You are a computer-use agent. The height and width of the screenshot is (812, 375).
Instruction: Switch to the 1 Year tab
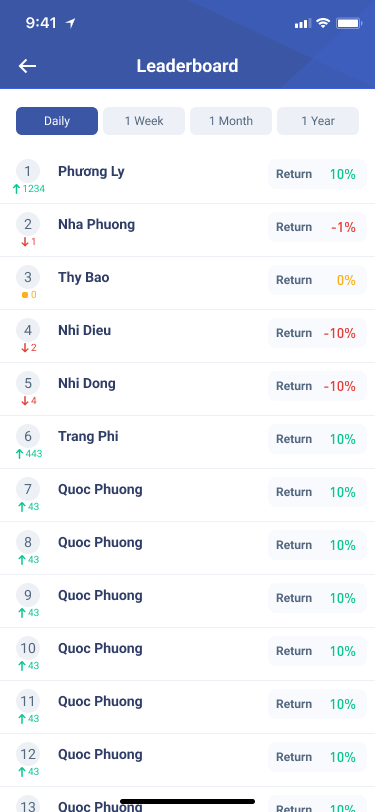point(318,121)
